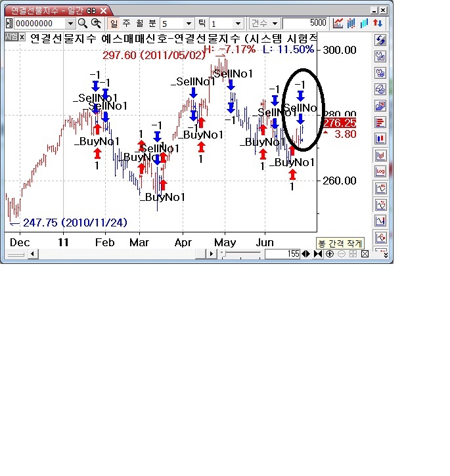The height and width of the screenshot is (476, 450).
Task: Click the 틱 (tick) period button
Action: coord(202,23)
